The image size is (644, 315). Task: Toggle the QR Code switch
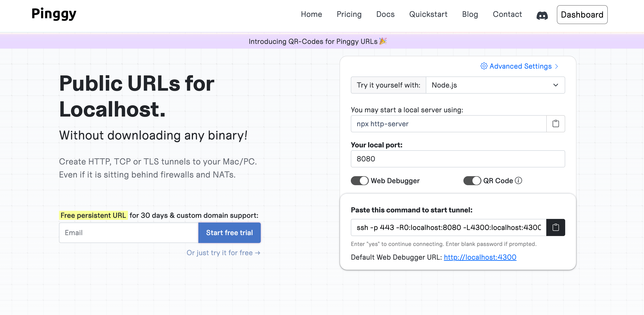(x=472, y=180)
